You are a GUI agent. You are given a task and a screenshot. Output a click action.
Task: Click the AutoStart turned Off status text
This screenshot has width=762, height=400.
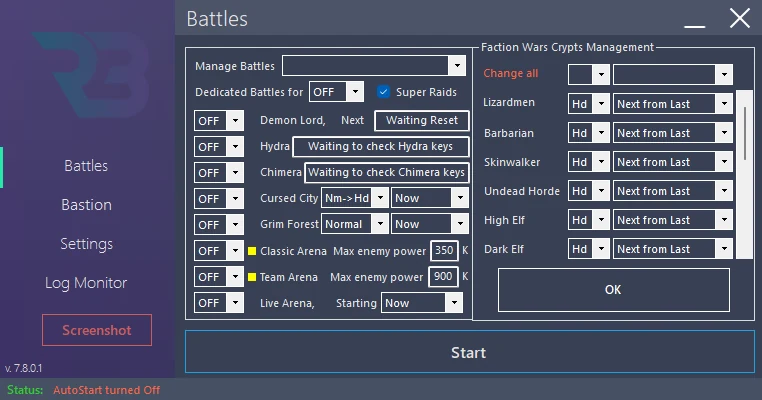(106, 390)
